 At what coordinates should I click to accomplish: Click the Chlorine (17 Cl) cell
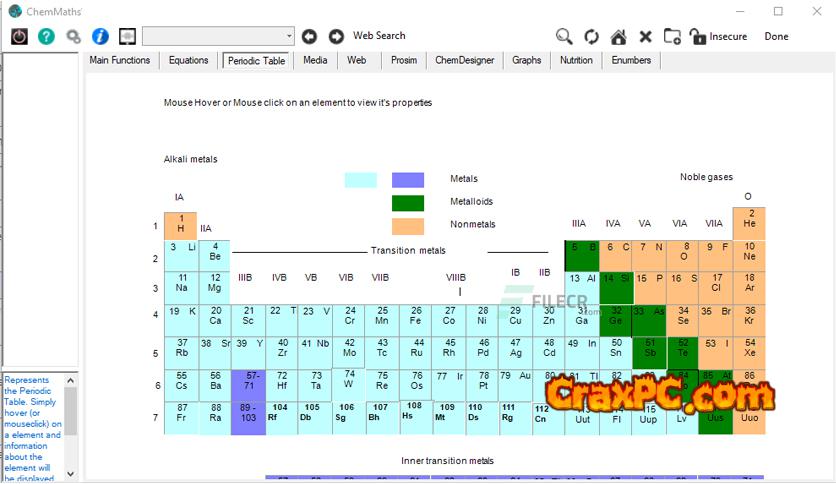(x=716, y=288)
